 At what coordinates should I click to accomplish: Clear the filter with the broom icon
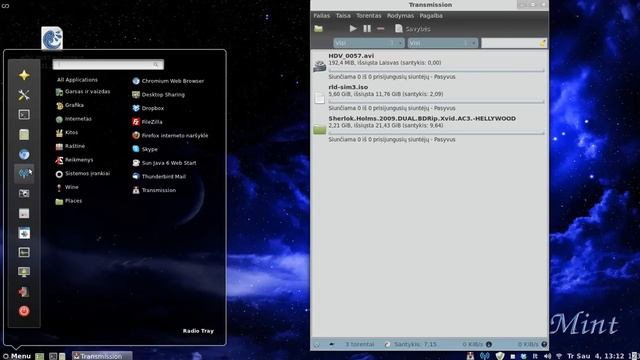[x=542, y=43]
